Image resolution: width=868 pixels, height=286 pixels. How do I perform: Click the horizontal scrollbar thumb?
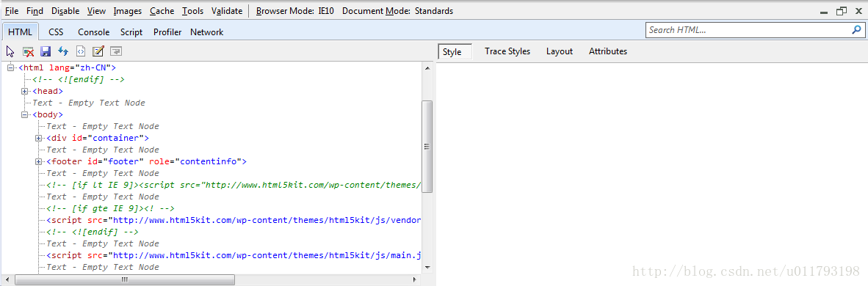[124, 280]
